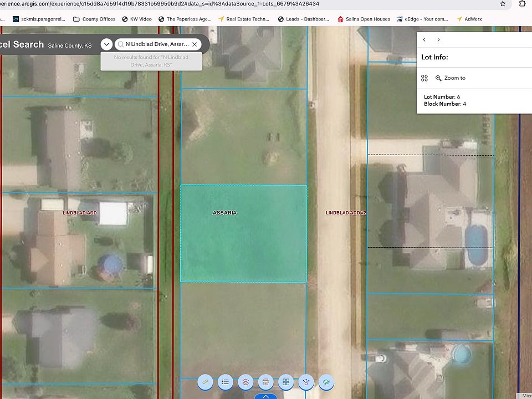Expand the bottom panel with up chevron

(x=265, y=396)
